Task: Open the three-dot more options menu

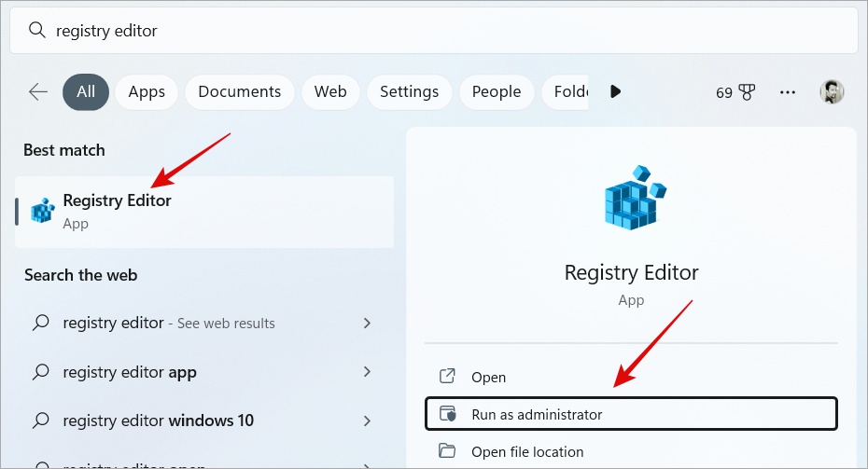Action: pyautogui.click(x=788, y=92)
